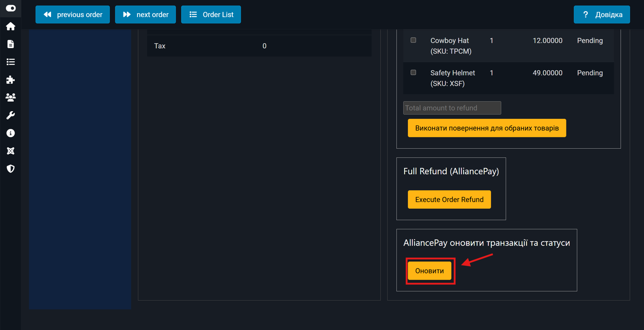This screenshot has width=644, height=330.
Task: Go to the next order
Action: (145, 15)
